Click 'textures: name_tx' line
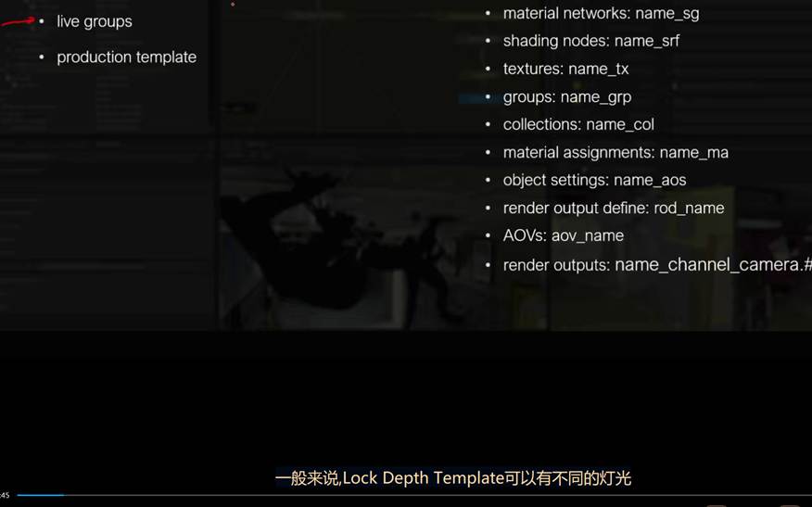This screenshot has height=507, width=812. (x=565, y=69)
